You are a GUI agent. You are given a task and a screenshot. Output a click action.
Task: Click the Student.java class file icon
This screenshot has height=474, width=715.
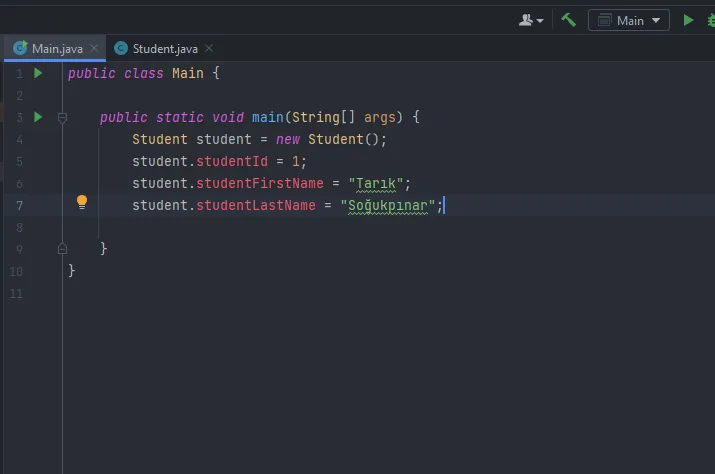pos(121,48)
